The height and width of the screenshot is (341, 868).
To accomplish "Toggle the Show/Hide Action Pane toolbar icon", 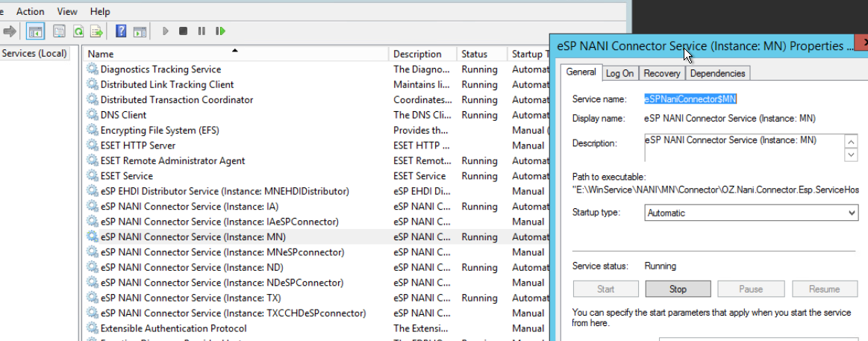I will [x=140, y=31].
